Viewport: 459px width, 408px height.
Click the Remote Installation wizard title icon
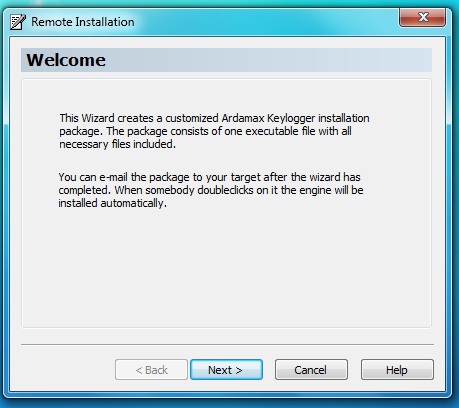coord(18,22)
